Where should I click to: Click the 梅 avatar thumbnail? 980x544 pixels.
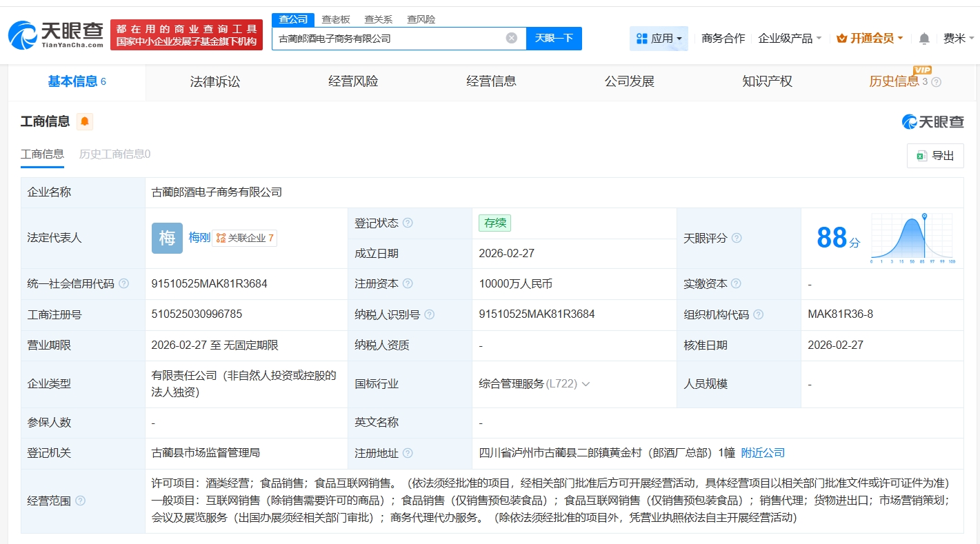167,238
